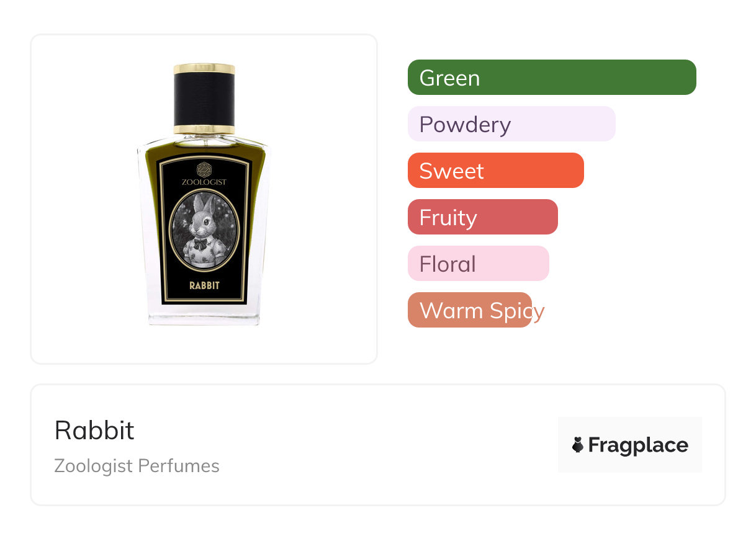
Task: Click the Fragplace badge background
Action: pyautogui.click(x=630, y=445)
